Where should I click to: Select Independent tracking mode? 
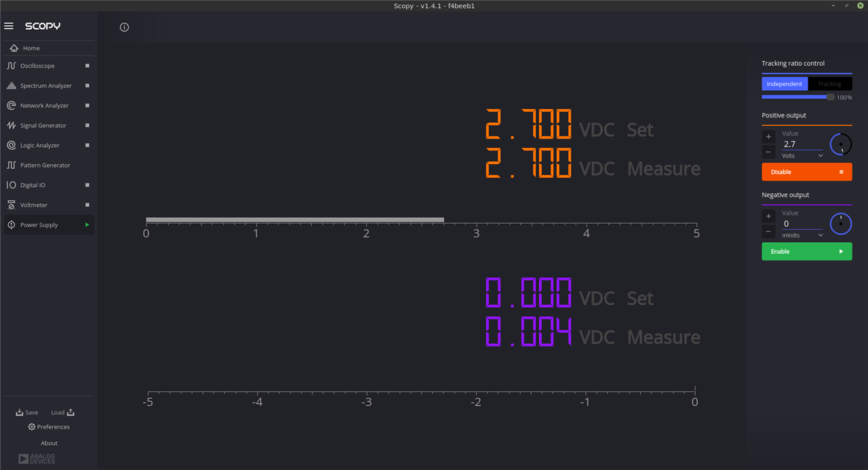(x=785, y=84)
